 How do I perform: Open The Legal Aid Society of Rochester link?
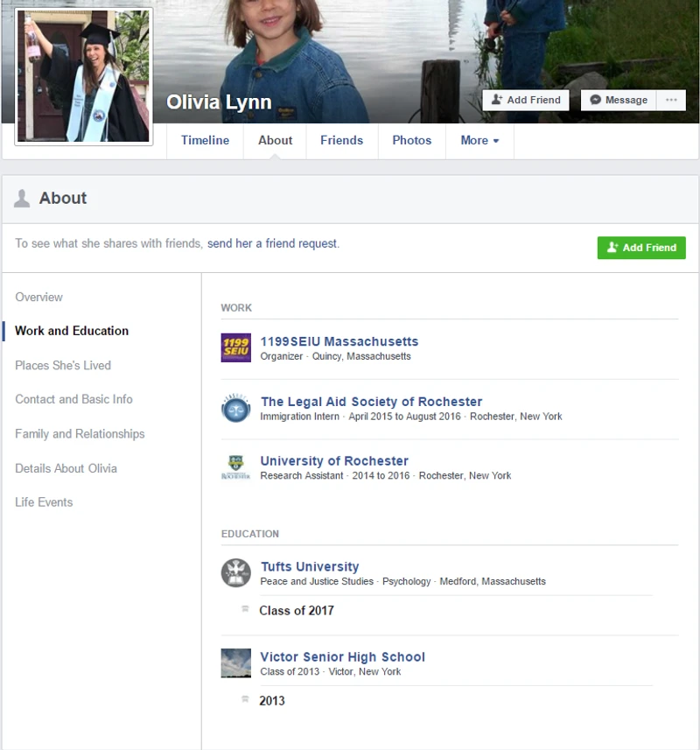click(371, 402)
